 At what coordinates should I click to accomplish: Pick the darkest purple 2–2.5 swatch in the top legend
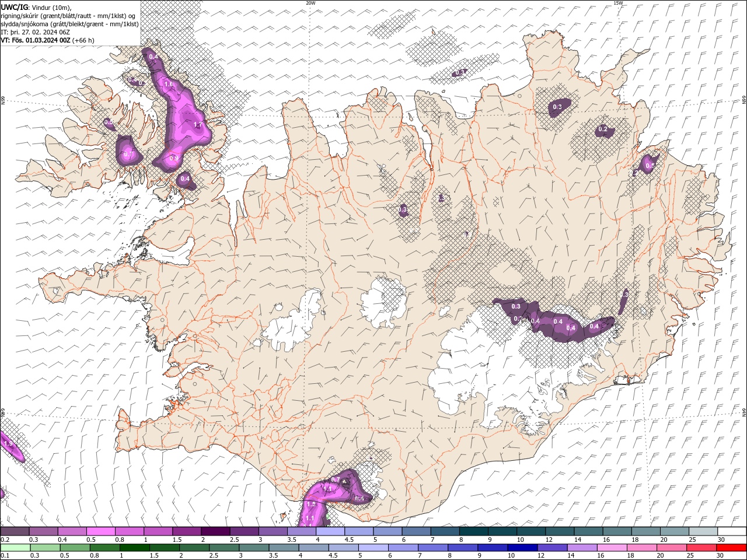215,531
